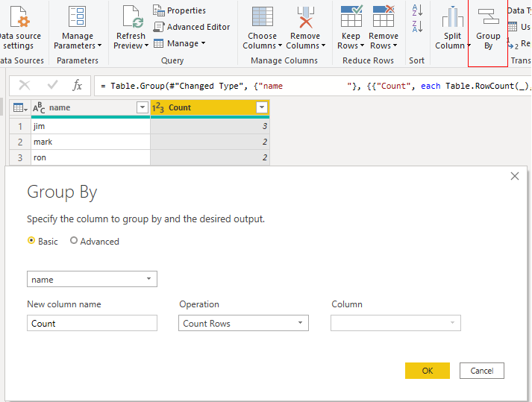Expand the Choose Columns dropdown arrow
The image size is (532, 402).
click(x=280, y=45)
